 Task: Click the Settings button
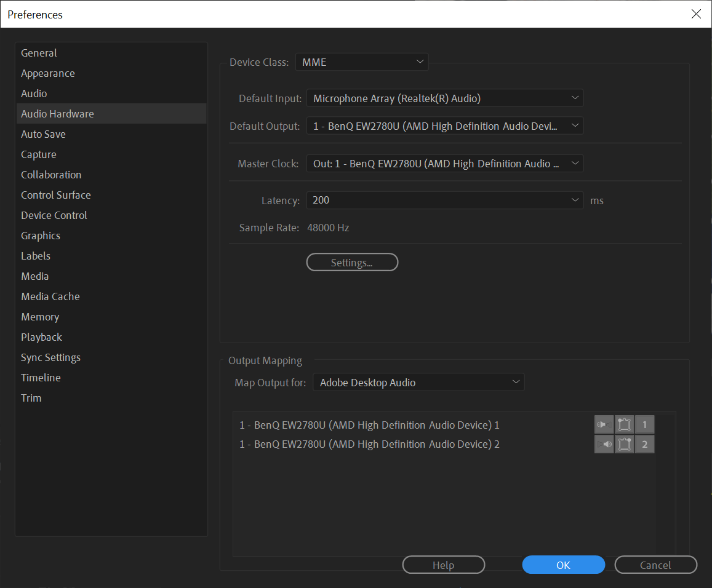[x=352, y=262]
